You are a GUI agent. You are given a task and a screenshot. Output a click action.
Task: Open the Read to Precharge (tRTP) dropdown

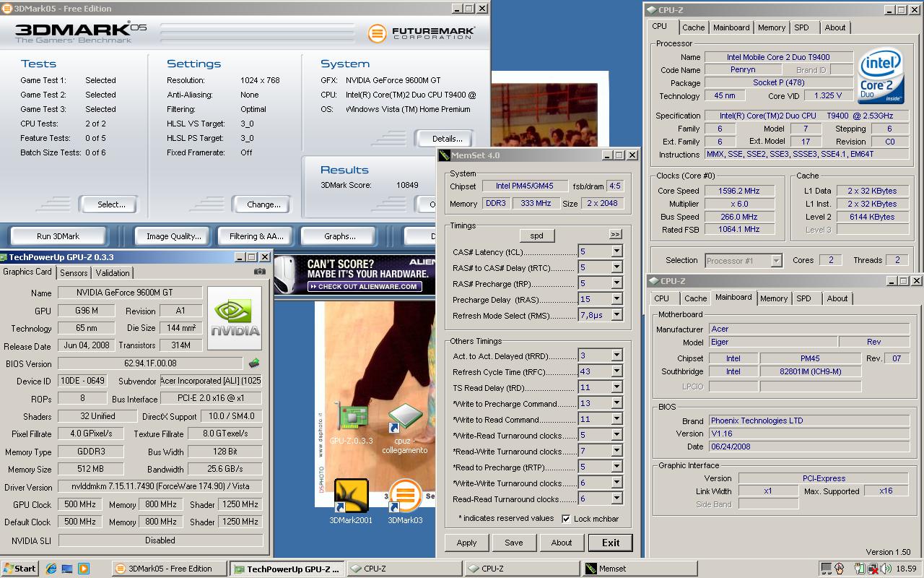pyautogui.click(x=616, y=467)
